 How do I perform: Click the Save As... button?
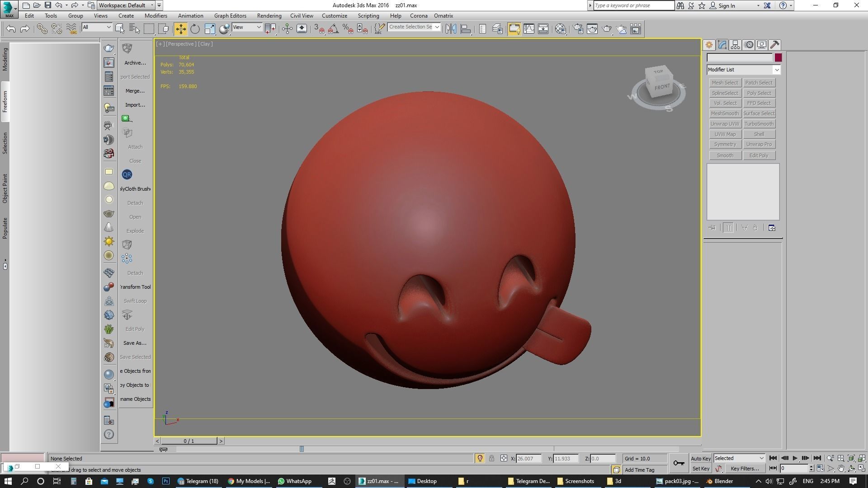click(x=135, y=343)
